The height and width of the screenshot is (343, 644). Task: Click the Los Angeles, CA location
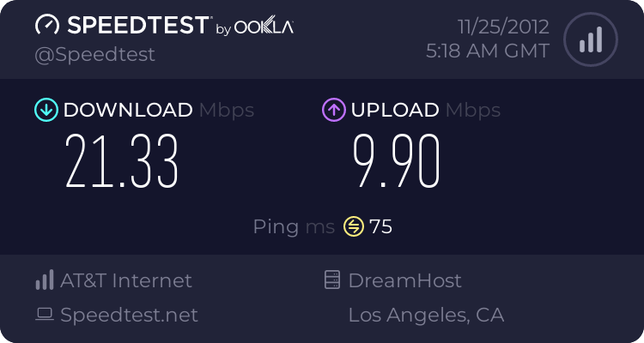click(x=426, y=316)
